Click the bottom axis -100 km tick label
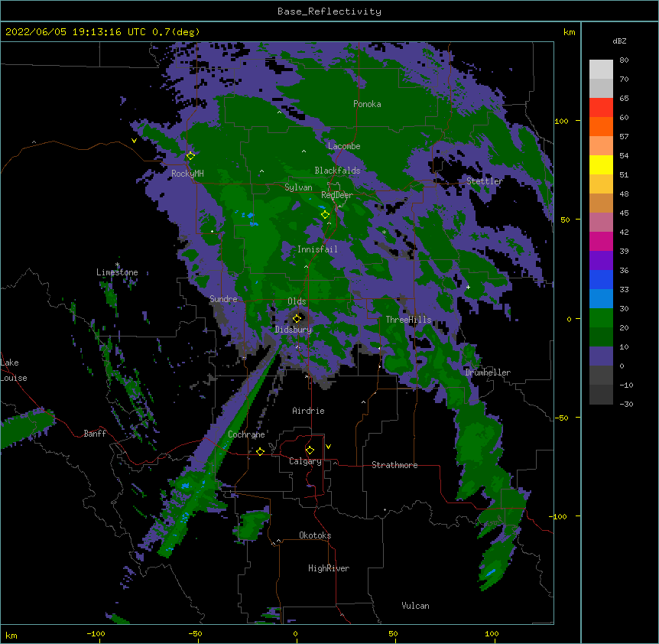 pos(96,633)
